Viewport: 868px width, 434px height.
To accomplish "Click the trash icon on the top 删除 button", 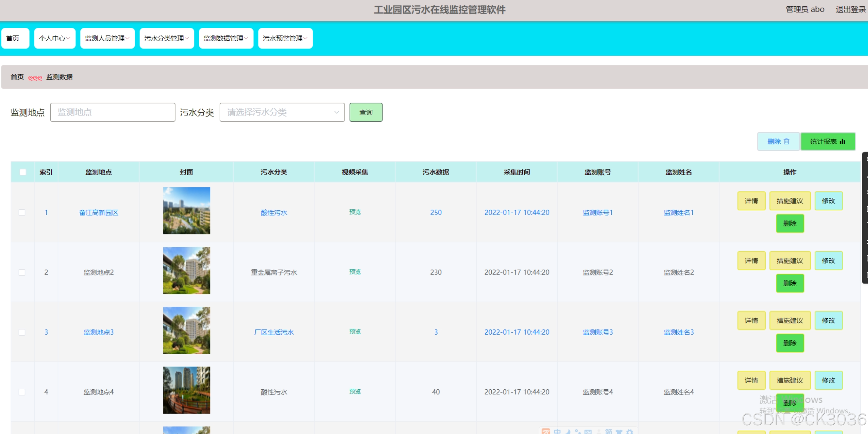I will (x=786, y=141).
